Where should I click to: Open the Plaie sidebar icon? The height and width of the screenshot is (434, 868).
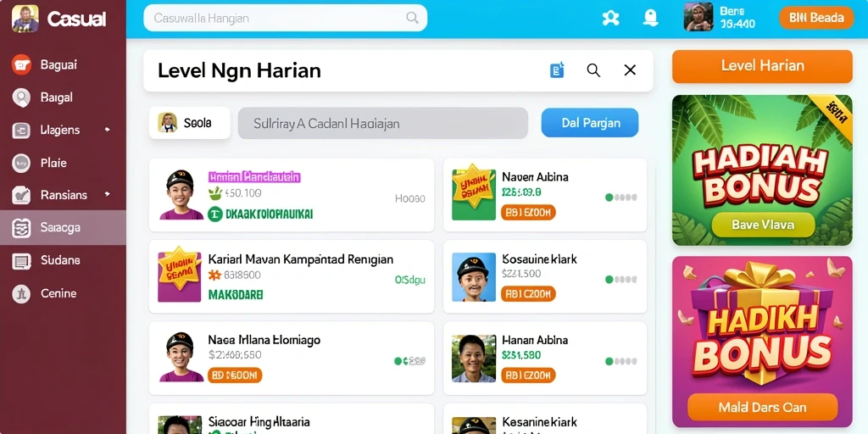point(21,163)
